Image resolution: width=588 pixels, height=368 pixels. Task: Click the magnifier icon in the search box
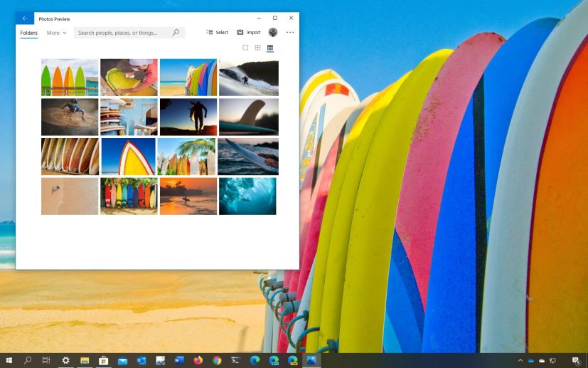point(176,33)
